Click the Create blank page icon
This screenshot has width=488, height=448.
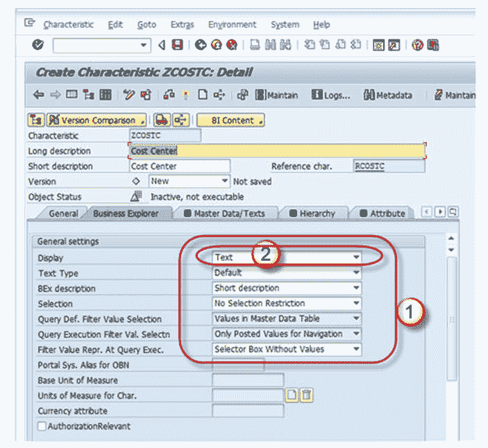[x=203, y=94]
